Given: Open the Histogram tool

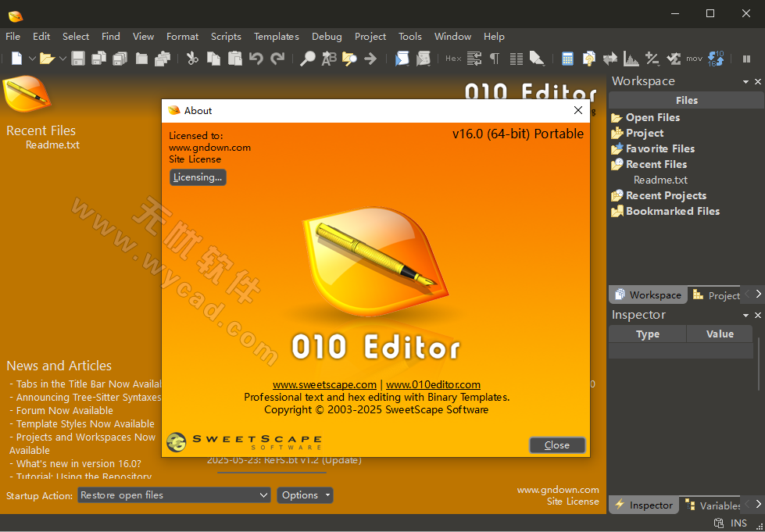Looking at the screenshot, I should [x=631, y=58].
